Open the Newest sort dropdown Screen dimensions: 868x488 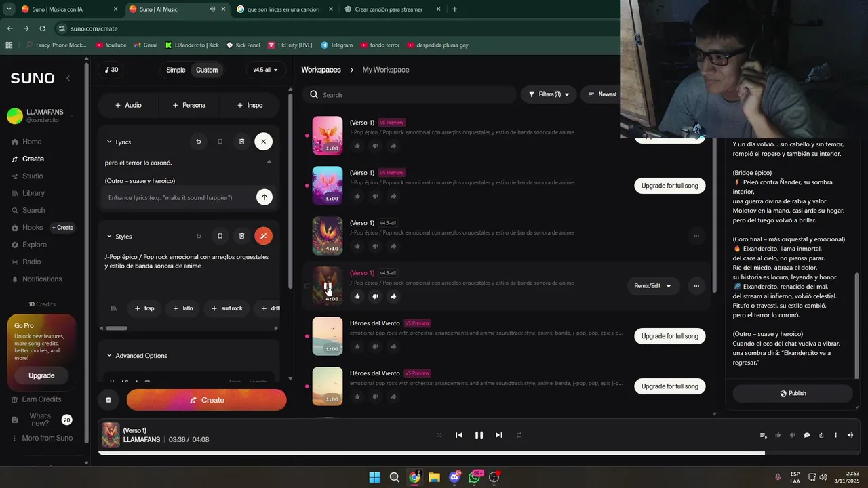click(602, 94)
